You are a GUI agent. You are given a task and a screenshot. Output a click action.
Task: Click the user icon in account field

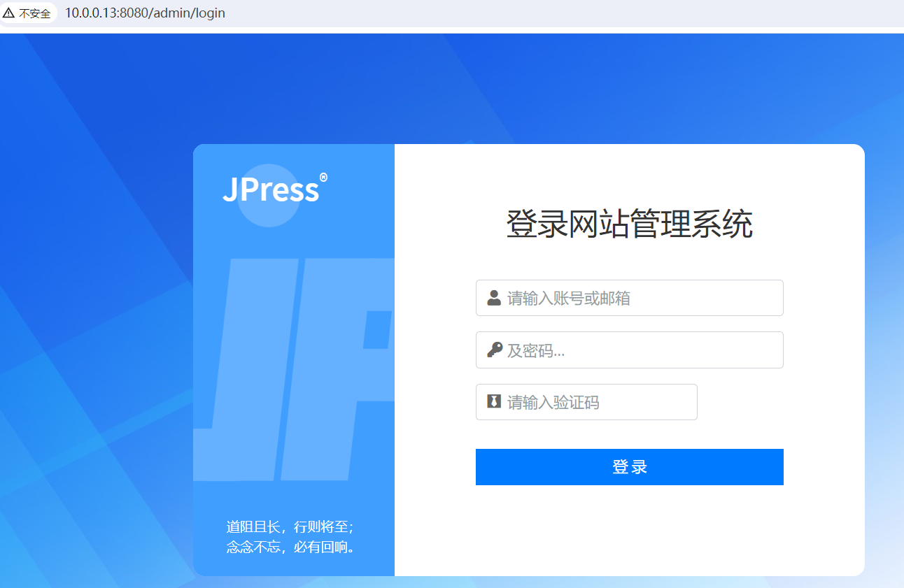click(x=494, y=298)
